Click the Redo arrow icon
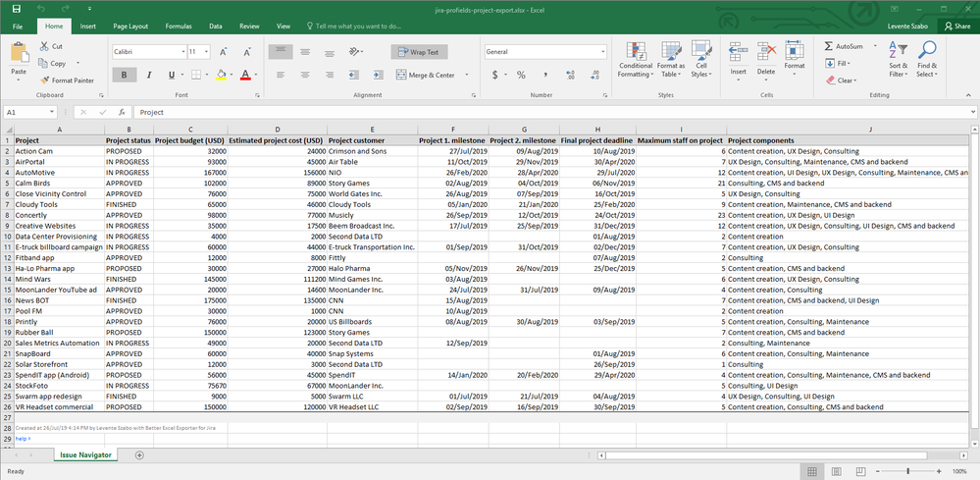 66,9
